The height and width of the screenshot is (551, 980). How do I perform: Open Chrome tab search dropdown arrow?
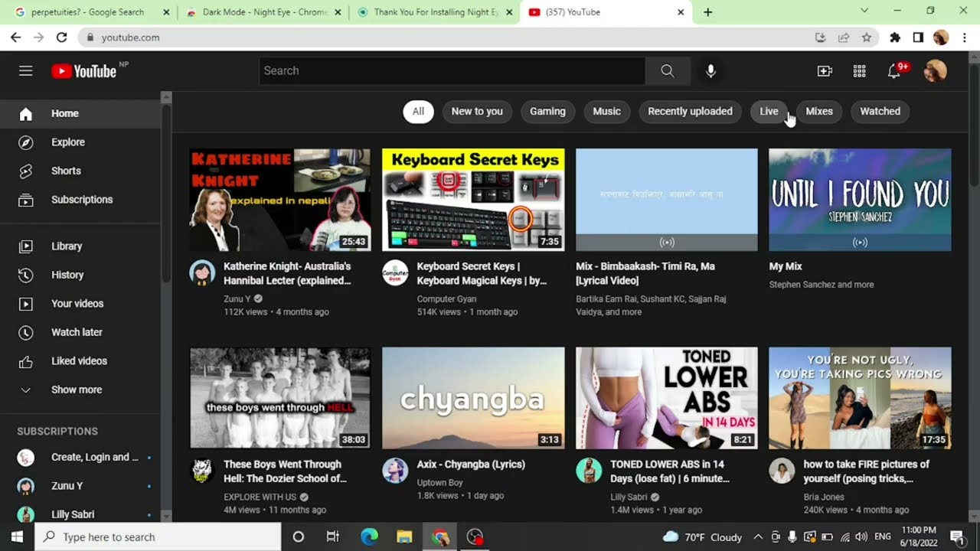click(x=864, y=11)
